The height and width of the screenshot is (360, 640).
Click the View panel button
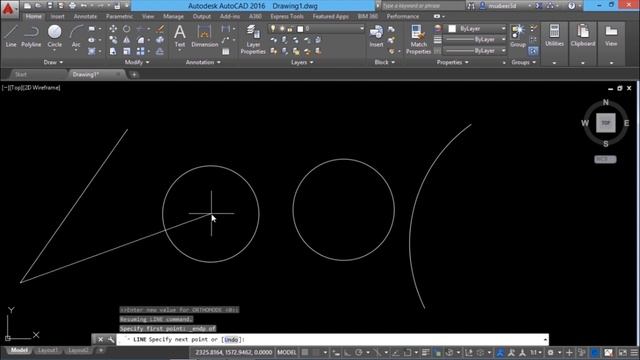click(x=611, y=36)
